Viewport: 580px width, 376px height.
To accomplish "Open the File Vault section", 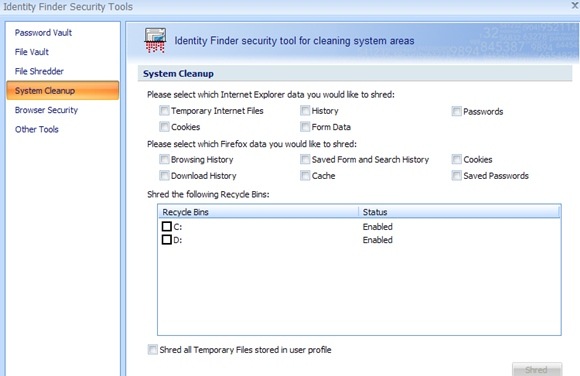I will (32, 52).
